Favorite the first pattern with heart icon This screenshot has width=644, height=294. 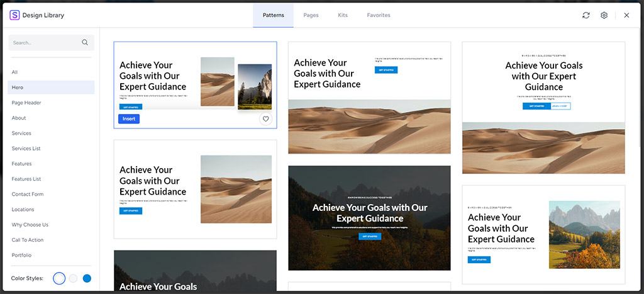click(265, 119)
